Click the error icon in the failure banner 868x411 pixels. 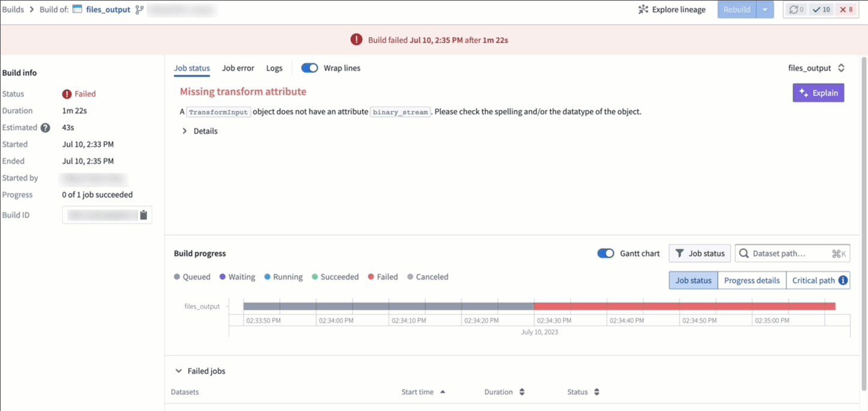point(356,40)
